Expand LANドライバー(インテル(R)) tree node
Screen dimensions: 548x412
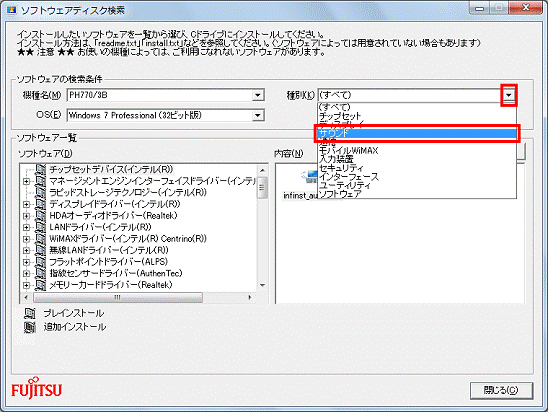[x=26, y=227]
